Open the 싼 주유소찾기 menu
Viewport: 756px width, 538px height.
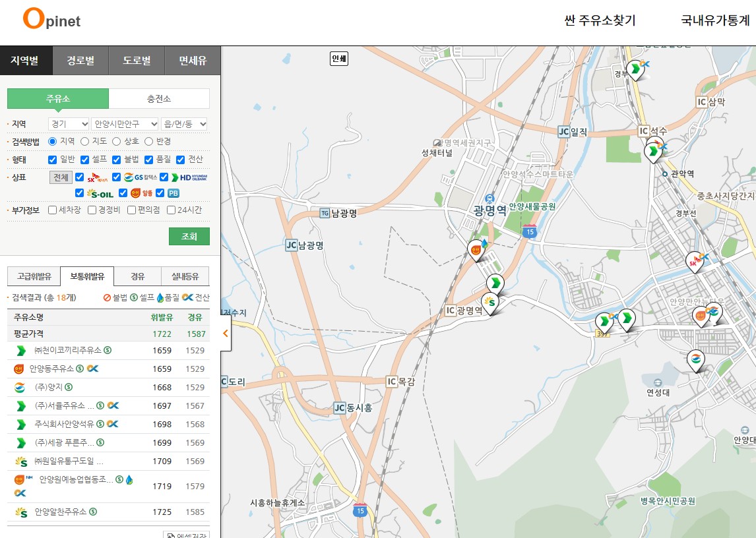(x=600, y=20)
